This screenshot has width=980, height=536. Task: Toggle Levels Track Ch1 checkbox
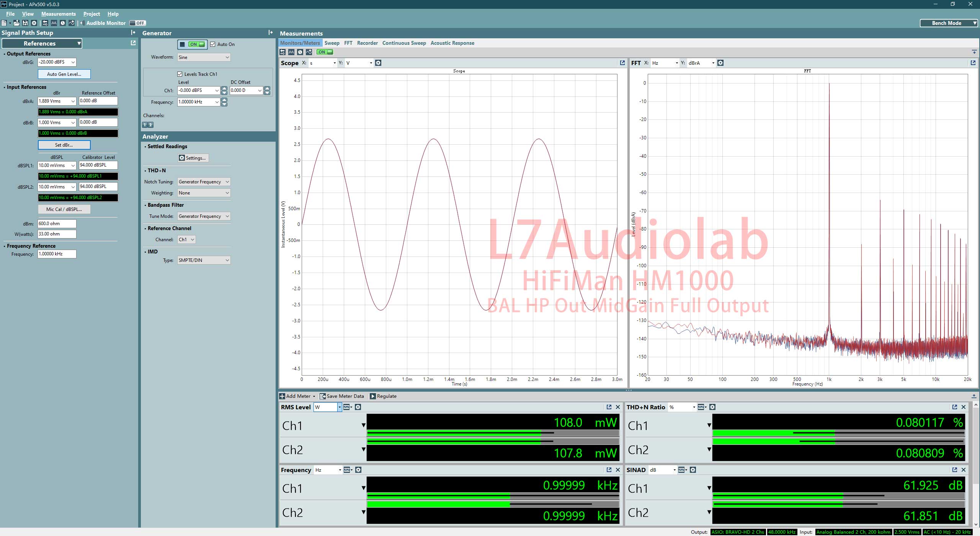(x=180, y=74)
